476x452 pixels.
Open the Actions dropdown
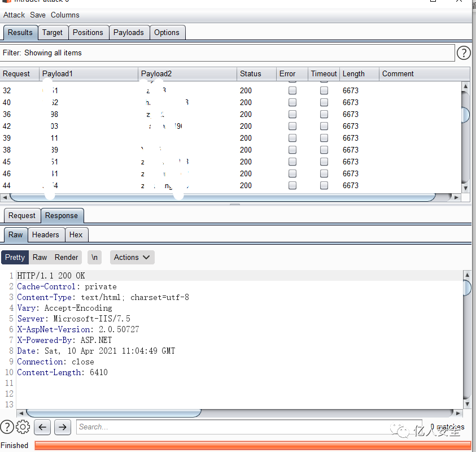click(x=132, y=257)
